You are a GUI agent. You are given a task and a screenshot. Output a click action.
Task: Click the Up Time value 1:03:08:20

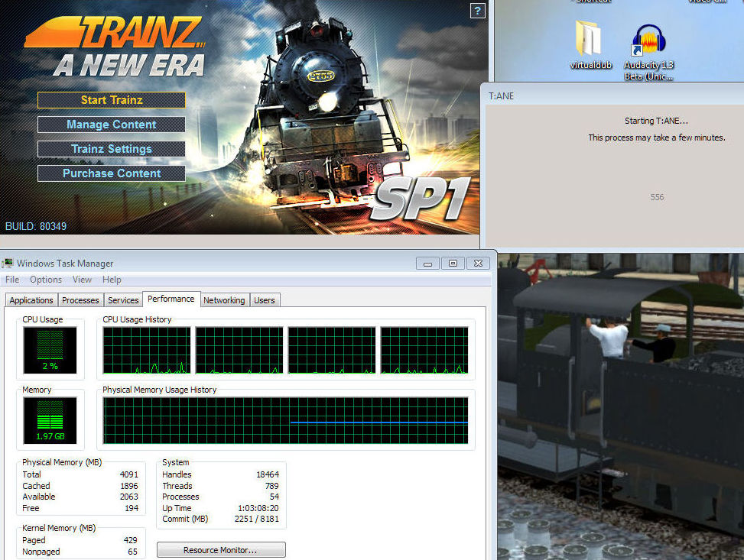click(258, 508)
